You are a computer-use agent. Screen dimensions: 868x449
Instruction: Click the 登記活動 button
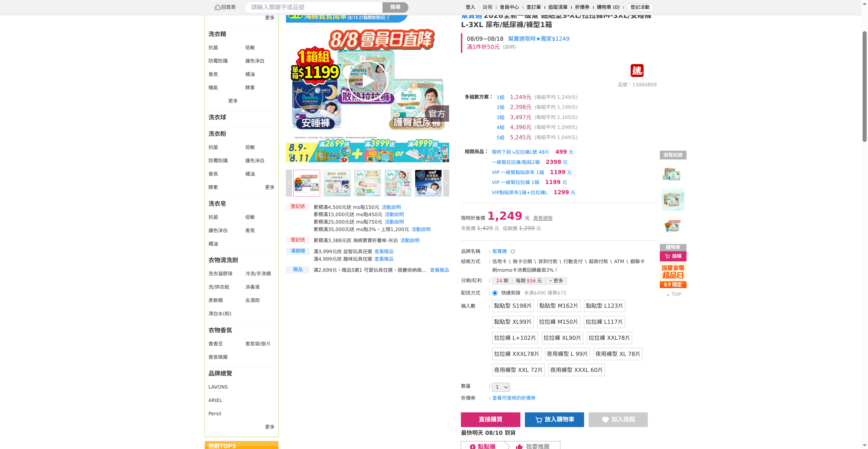(x=640, y=7)
